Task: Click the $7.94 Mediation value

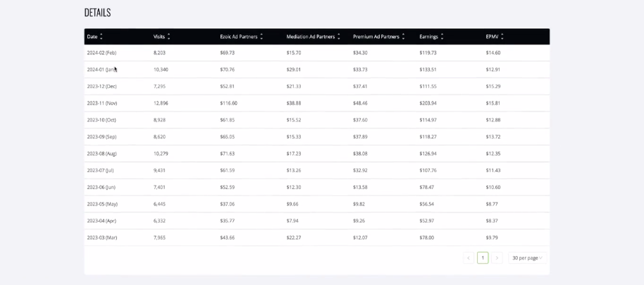Action: (x=292, y=221)
